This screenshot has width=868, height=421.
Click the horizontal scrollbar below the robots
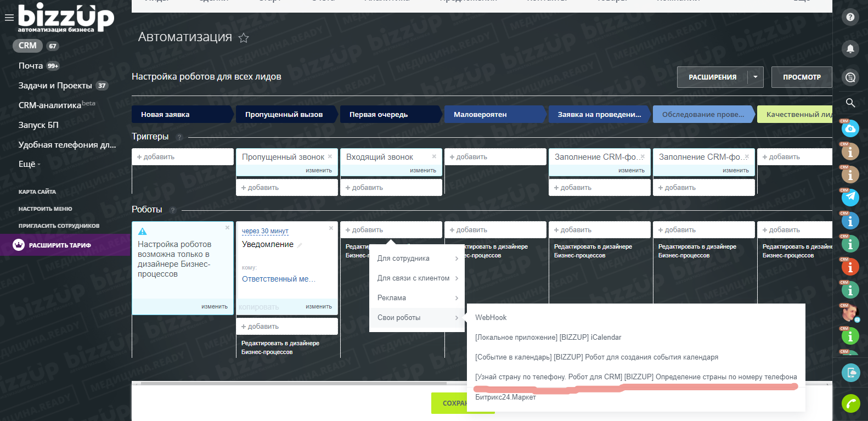[x=294, y=384]
